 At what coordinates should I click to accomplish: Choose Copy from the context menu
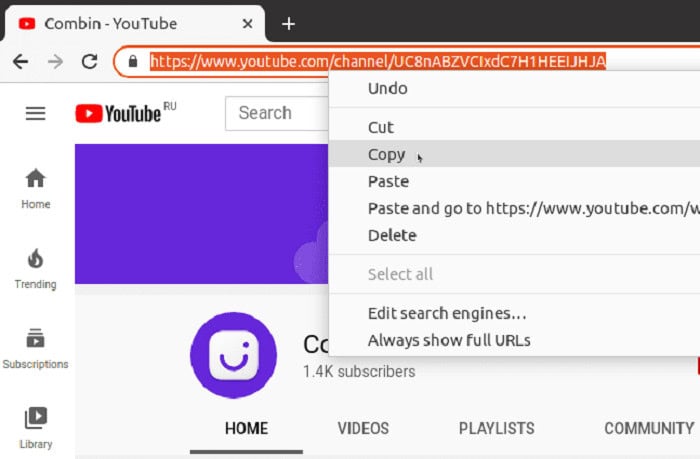pyautogui.click(x=514, y=154)
